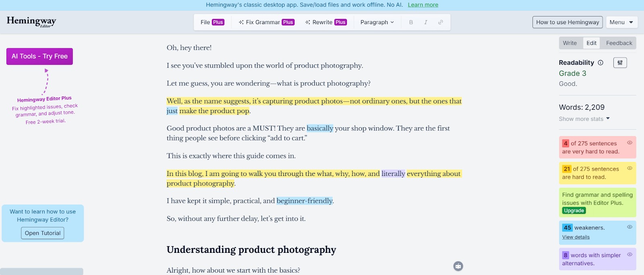Click the "Hemingway Editor Plus" promo text
The image size is (644, 275).
(44, 99)
